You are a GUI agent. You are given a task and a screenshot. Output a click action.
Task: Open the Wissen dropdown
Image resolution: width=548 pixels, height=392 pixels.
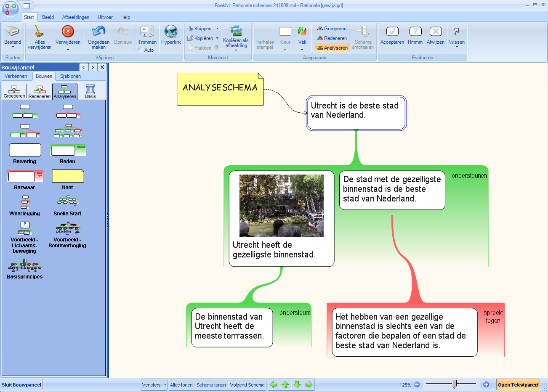click(457, 47)
